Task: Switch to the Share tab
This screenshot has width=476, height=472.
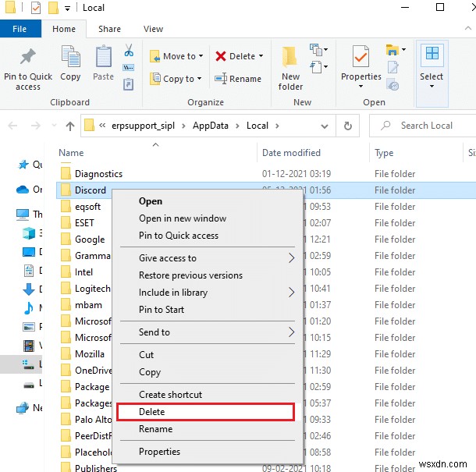Action: click(109, 29)
